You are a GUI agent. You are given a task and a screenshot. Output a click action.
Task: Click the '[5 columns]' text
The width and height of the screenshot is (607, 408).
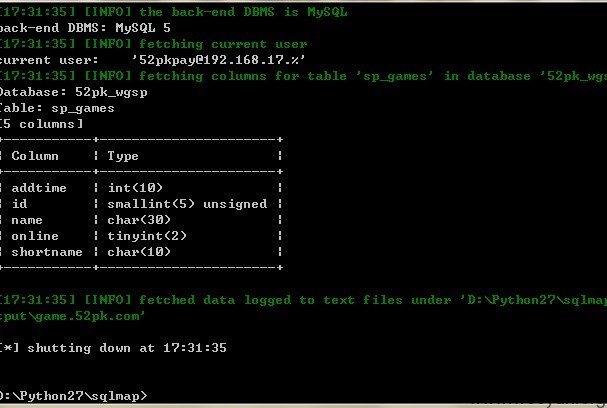41,124
